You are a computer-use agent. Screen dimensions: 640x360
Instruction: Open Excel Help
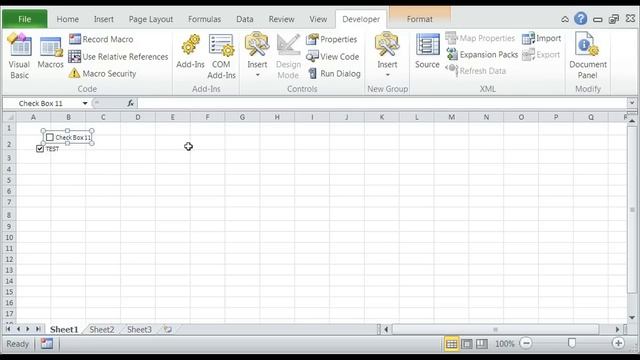(580, 19)
